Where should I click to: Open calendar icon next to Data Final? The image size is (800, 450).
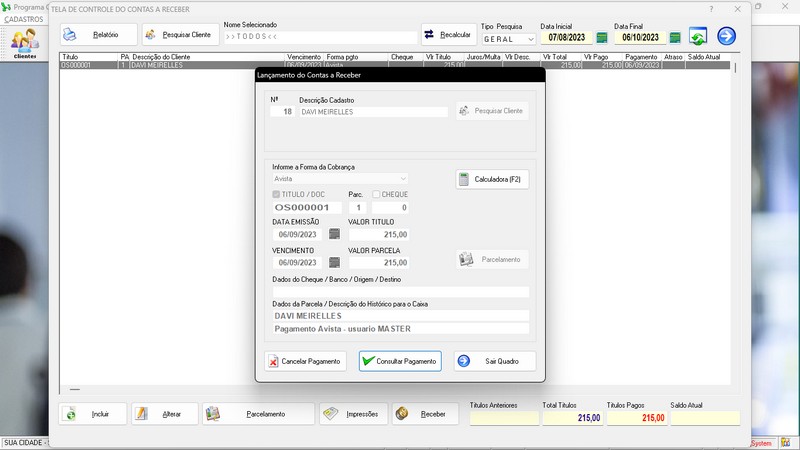[675, 38]
